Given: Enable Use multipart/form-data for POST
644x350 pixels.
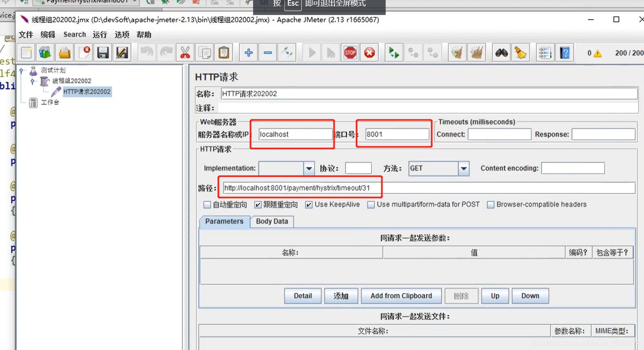Looking at the screenshot, I should click(x=371, y=205).
